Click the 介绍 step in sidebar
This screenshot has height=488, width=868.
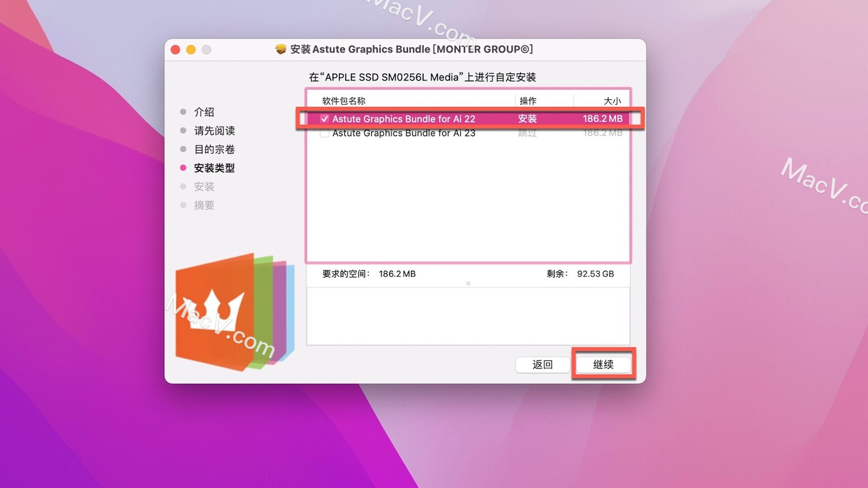point(204,112)
